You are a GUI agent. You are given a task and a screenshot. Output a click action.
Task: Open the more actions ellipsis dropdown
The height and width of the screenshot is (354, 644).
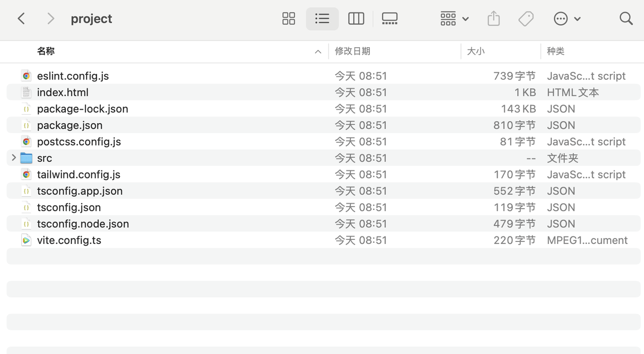[x=567, y=19]
